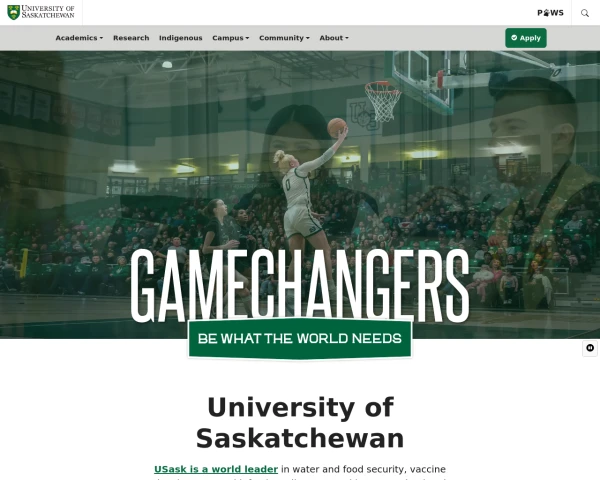
Task: Click the green Apply button
Action: 526,38
